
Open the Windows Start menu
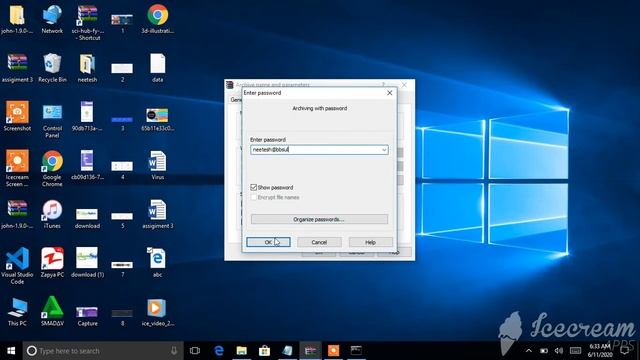(11, 350)
